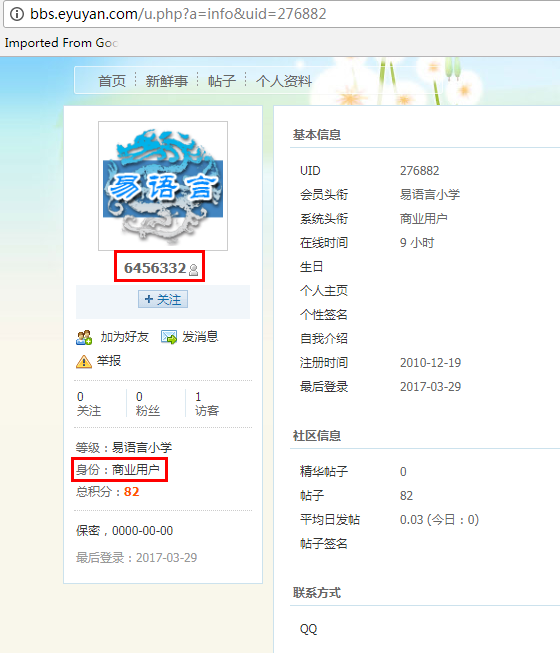
Task: Open the 粉丝 count link
Action: tap(148, 404)
